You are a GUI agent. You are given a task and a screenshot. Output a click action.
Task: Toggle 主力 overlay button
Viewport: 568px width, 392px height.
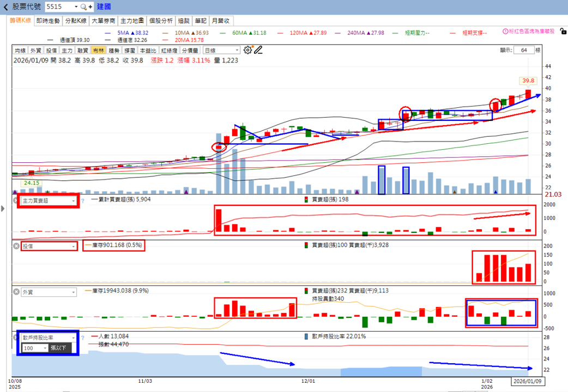(67, 50)
